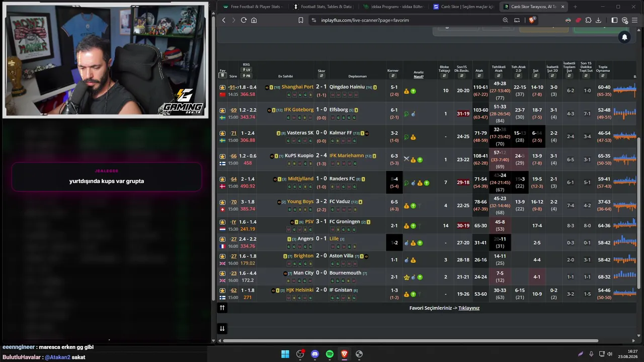Open the IFK Mariehamn team link
Image resolution: width=644 pixels, height=362 pixels.
(x=347, y=156)
